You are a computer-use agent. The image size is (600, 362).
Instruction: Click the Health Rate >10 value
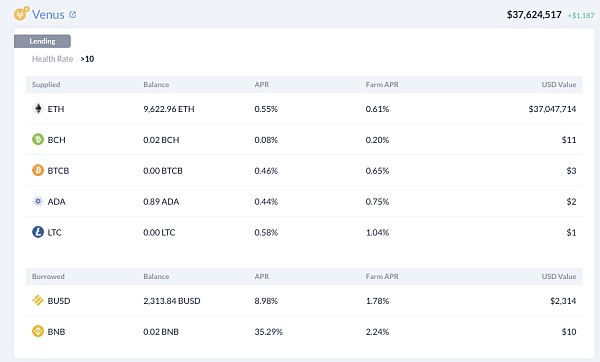click(87, 59)
